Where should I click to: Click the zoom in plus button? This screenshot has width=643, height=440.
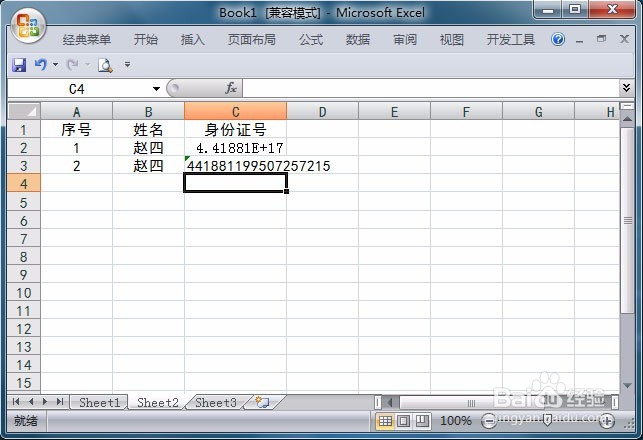coord(607,421)
